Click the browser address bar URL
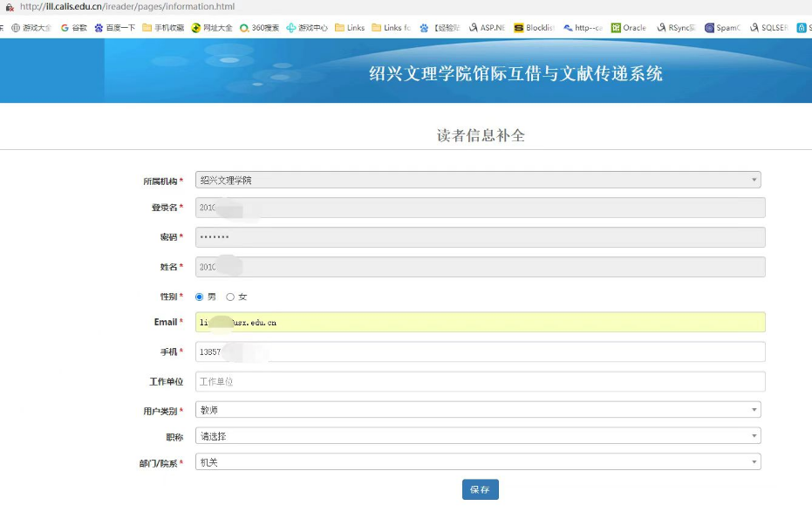 tap(126, 7)
